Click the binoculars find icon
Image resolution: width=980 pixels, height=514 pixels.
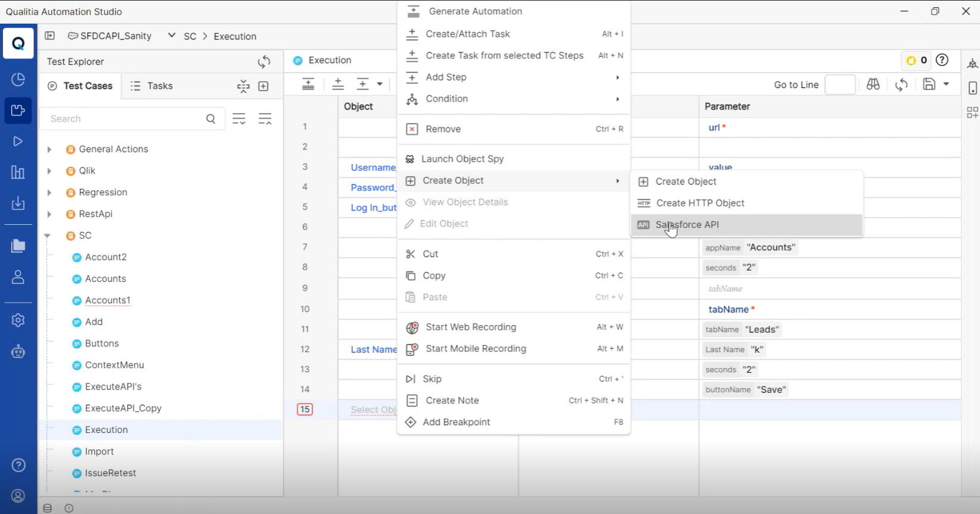pyautogui.click(x=873, y=85)
